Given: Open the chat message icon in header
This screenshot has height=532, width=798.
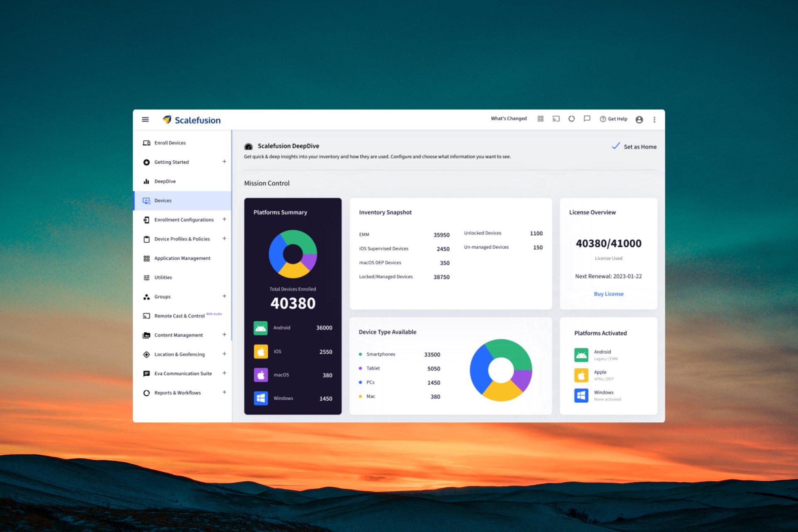Looking at the screenshot, I should click(587, 119).
